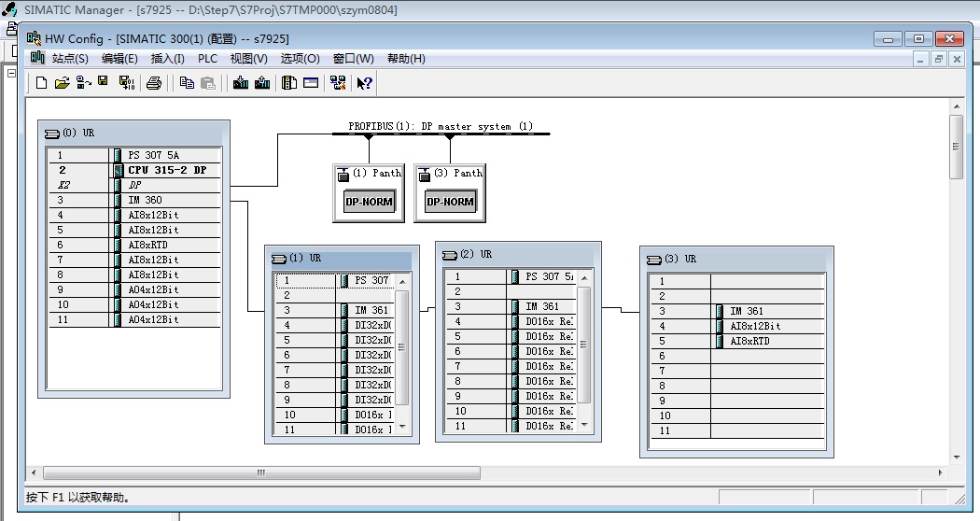Click the Open ONLINE station icon
This screenshot has width=980, height=521.
click(83, 82)
